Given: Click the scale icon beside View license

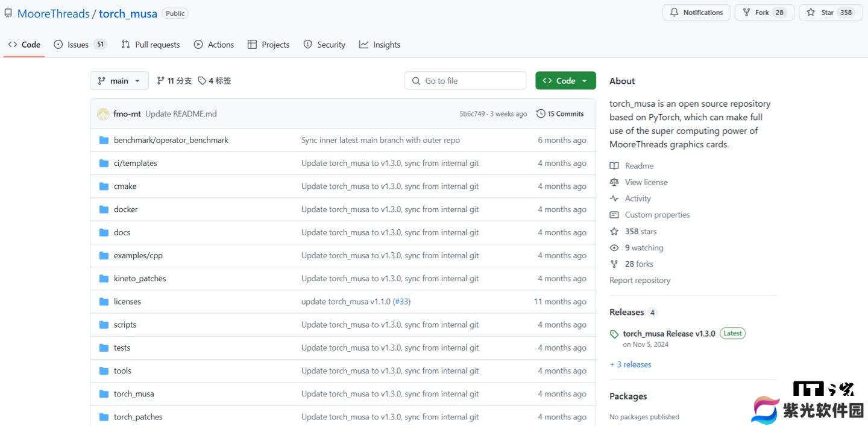Looking at the screenshot, I should coord(614,182).
